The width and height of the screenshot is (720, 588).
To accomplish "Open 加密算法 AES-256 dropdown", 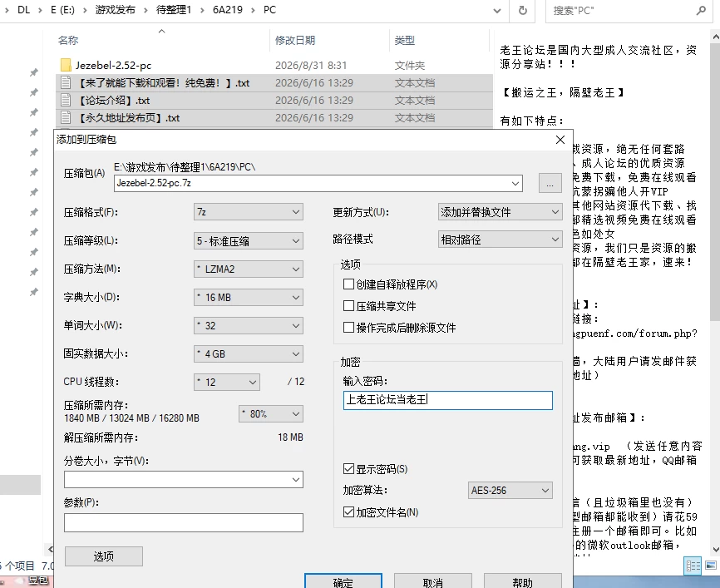I will [510, 491].
